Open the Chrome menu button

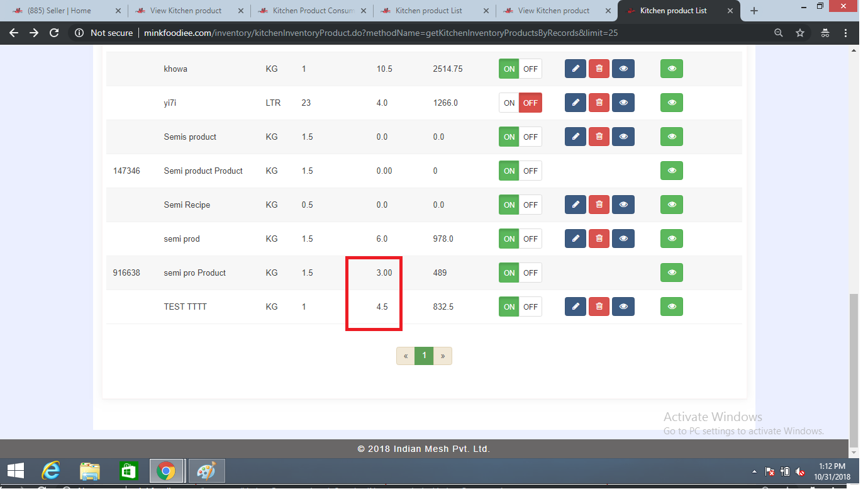tap(847, 33)
